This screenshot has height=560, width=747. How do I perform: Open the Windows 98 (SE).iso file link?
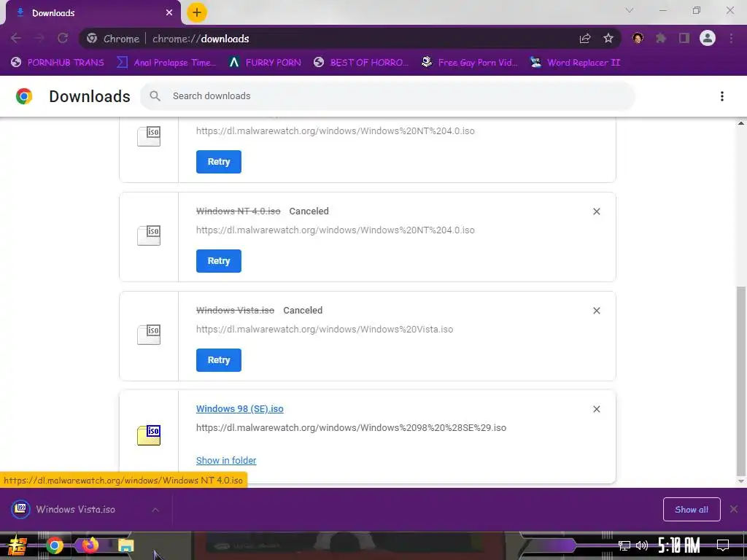point(239,408)
